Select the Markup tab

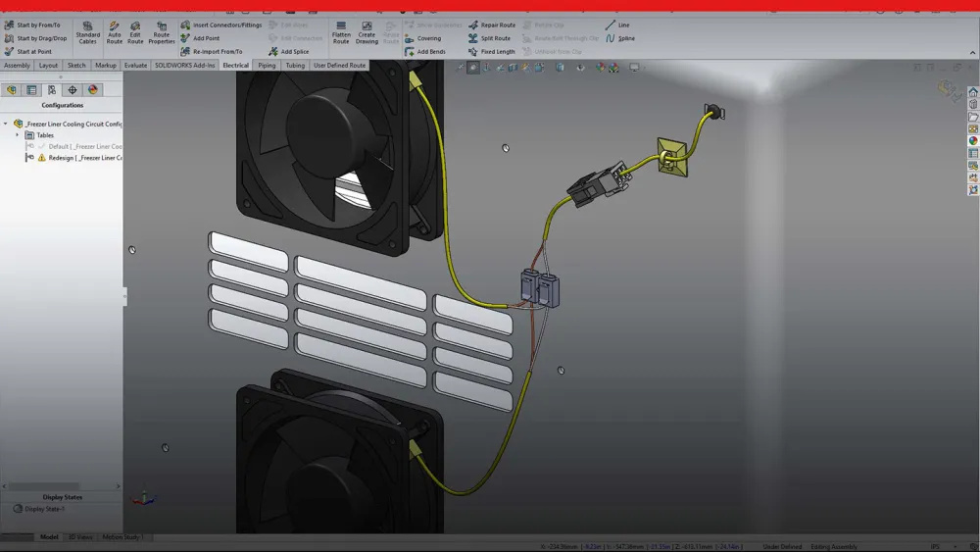pyautogui.click(x=105, y=65)
